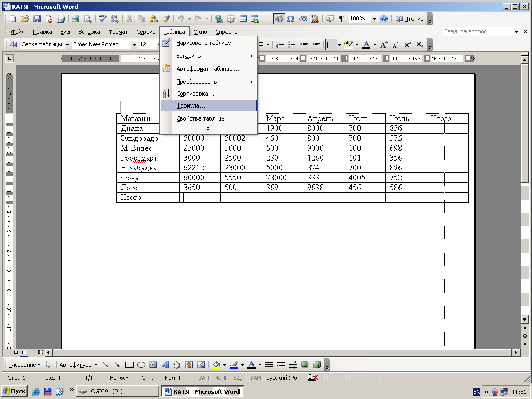Apply numbered list formatting
The height and width of the screenshot is (399, 532).
click(280, 45)
